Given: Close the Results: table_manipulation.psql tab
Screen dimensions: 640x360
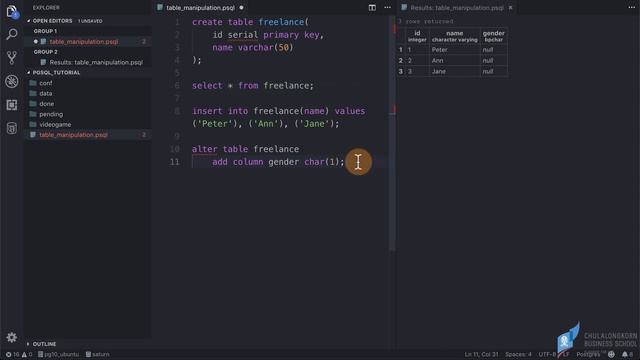Looking at the screenshot, I should (x=510, y=8).
